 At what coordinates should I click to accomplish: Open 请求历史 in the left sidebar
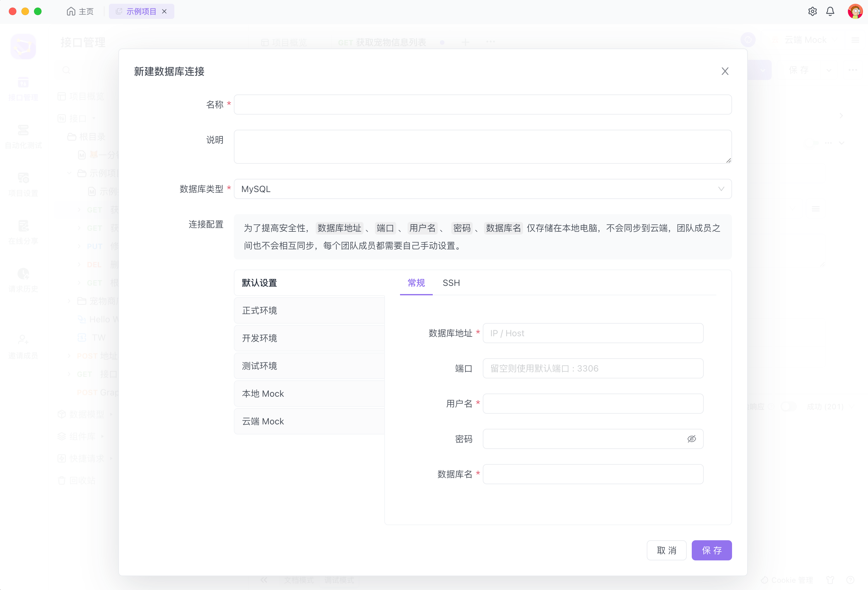tap(23, 281)
